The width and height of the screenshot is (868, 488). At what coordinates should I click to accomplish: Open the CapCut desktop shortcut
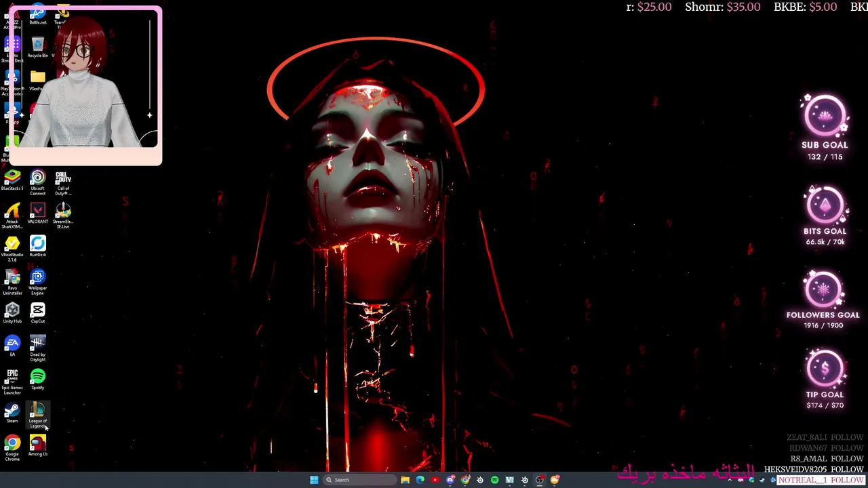[x=37, y=313]
